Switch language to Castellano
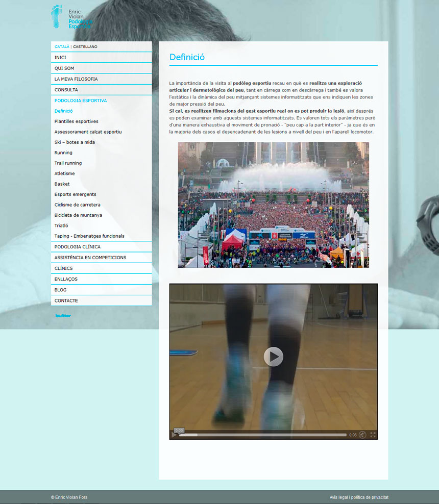This screenshot has width=439, height=504. pos(85,47)
